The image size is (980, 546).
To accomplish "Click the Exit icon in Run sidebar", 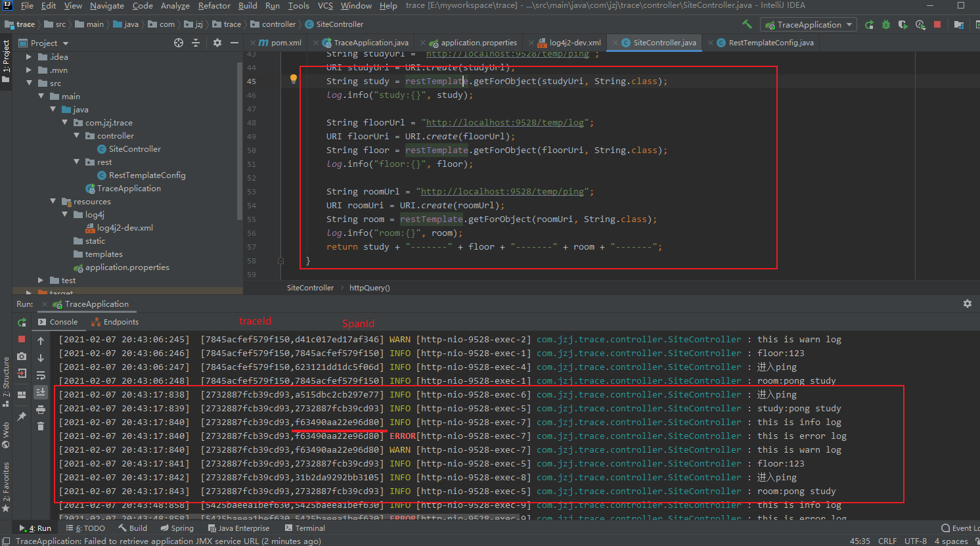I will (x=22, y=373).
